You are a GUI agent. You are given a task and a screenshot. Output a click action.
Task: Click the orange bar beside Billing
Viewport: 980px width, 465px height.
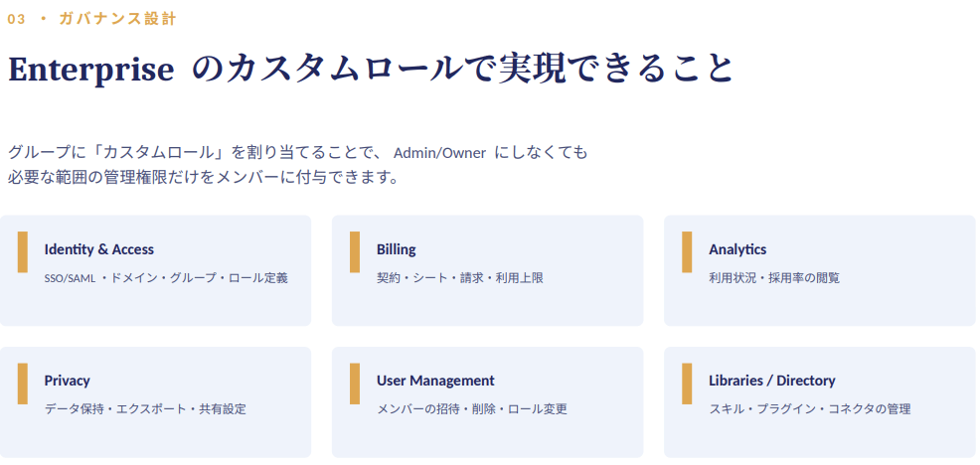355,252
